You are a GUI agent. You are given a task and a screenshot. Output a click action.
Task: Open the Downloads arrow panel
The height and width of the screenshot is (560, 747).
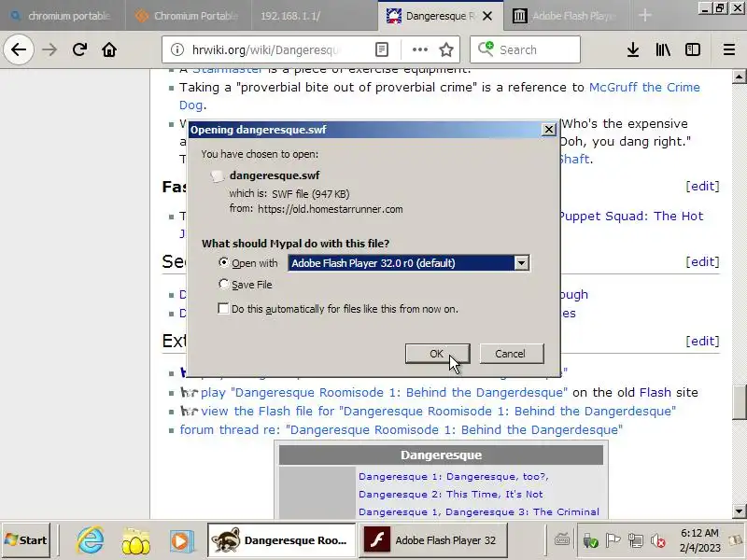point(633,49)
